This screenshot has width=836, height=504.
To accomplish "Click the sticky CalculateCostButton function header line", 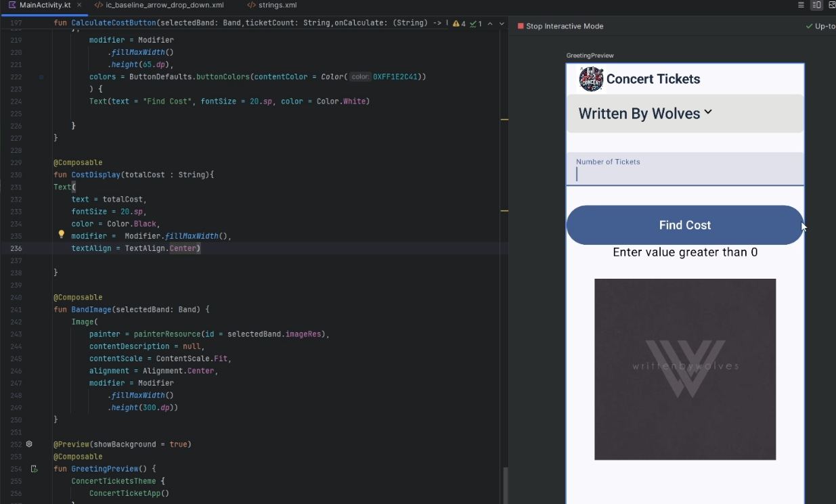I will [250, 24].
